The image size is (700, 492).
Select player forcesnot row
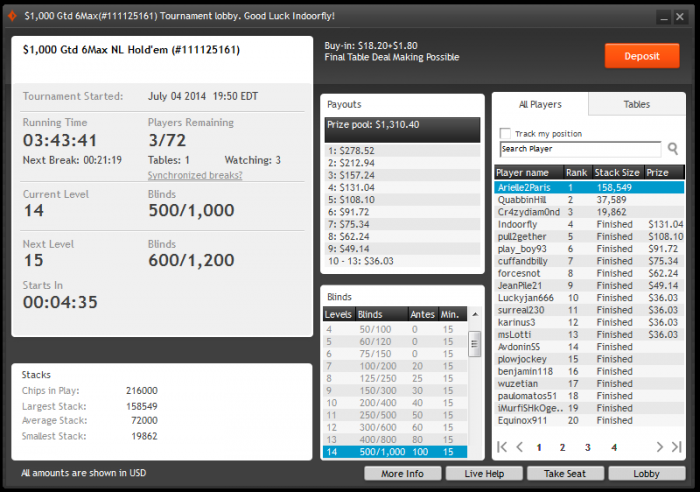[589, 273]
